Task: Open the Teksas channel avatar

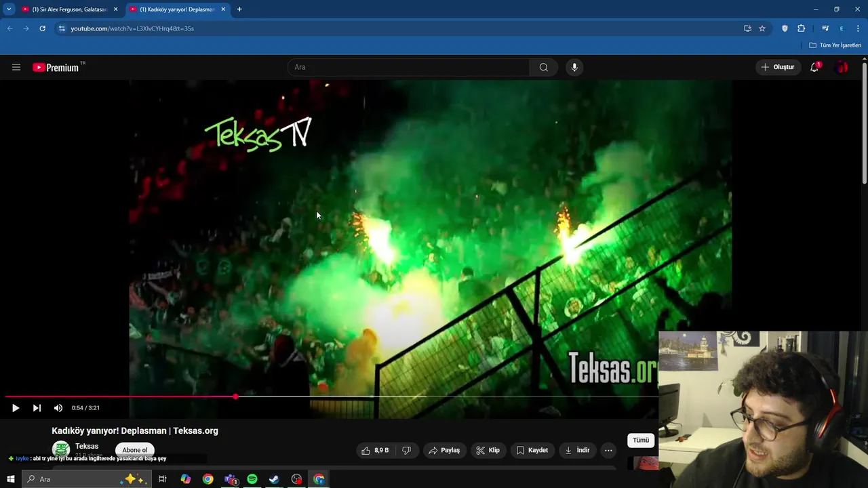Action: 61,449
